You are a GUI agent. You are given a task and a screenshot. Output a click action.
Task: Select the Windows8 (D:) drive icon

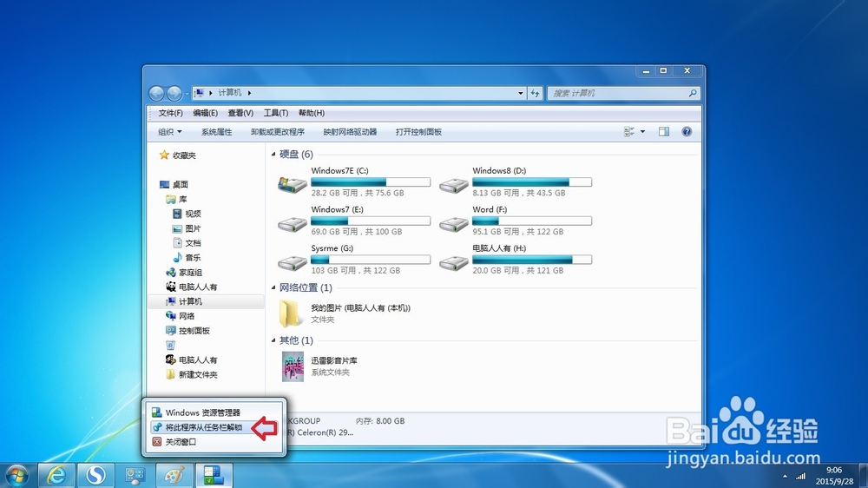click(x=453, y=184)
